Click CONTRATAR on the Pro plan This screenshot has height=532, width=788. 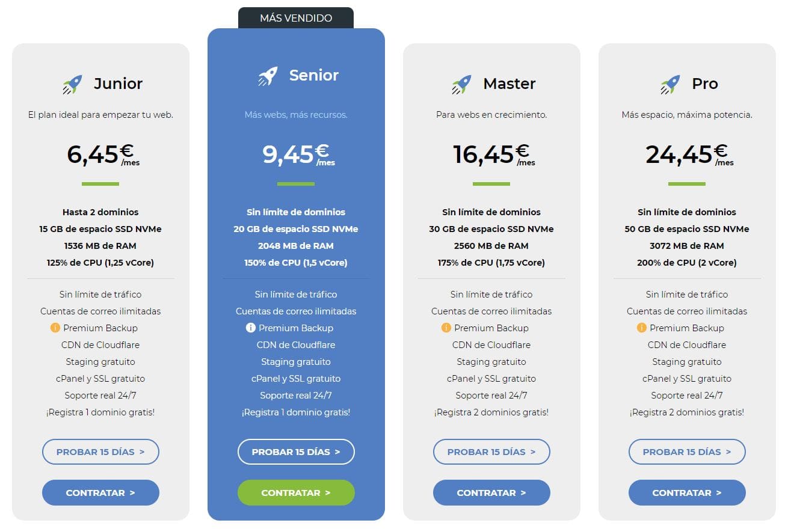click(x=686, y=492)
